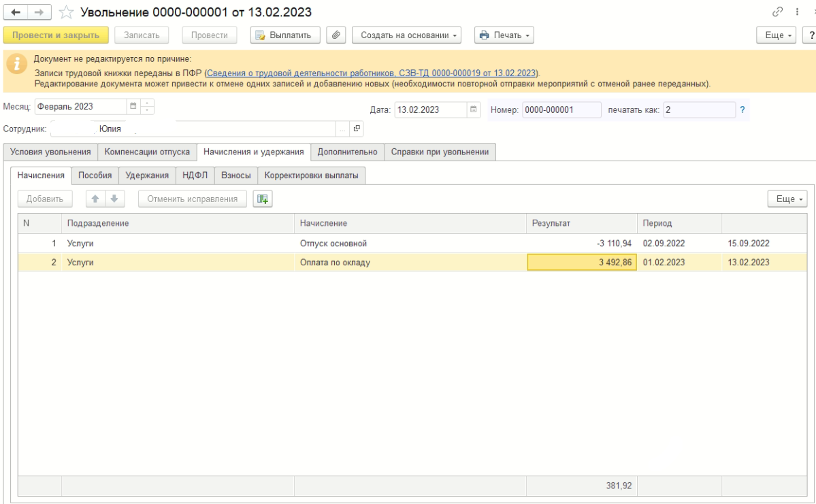Expand 'Создать на основании' dropdown
This screenshot has width=816, height=504.
pyautogui.click(x=406, y=35)
